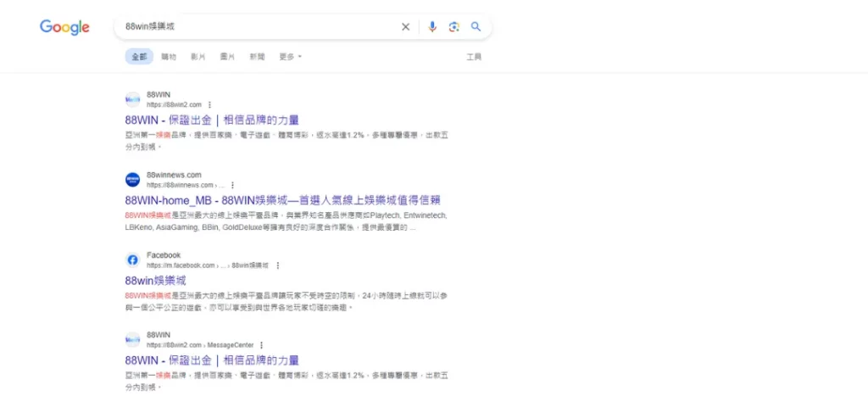Start voice search with microphone icon
Image resolution: width=868 pixels, height=402 pixels.
tap(432, 26)
